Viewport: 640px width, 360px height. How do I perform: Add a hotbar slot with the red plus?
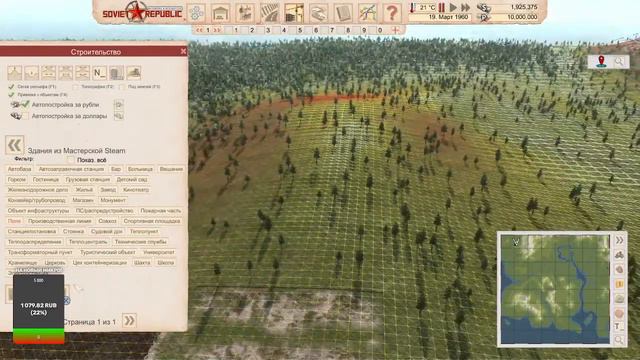(x=395, y=30)
